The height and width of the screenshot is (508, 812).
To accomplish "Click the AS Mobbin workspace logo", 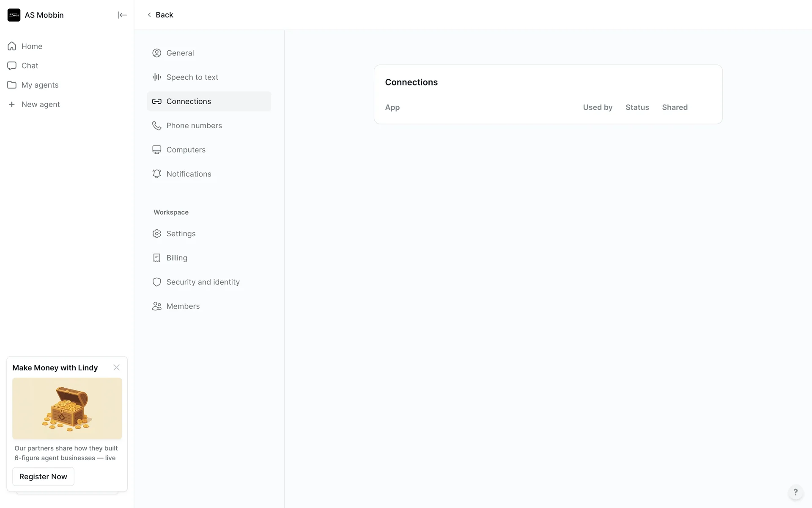I will [x=14, y=15].
